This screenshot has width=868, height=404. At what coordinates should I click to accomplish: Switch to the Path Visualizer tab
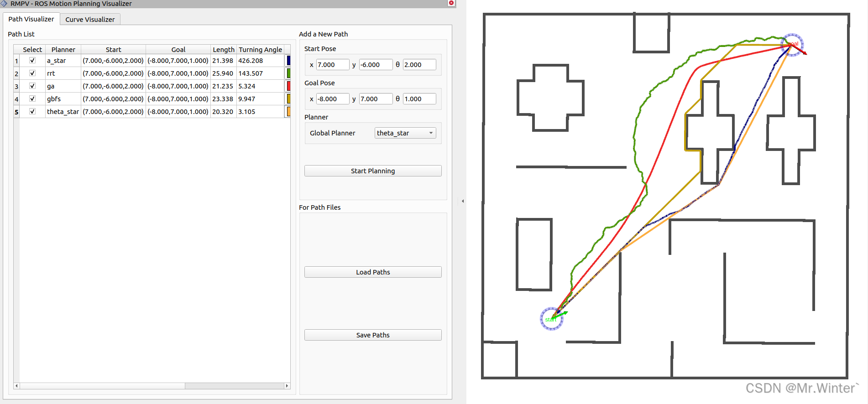pyautogui.click(x=31, y=19)
